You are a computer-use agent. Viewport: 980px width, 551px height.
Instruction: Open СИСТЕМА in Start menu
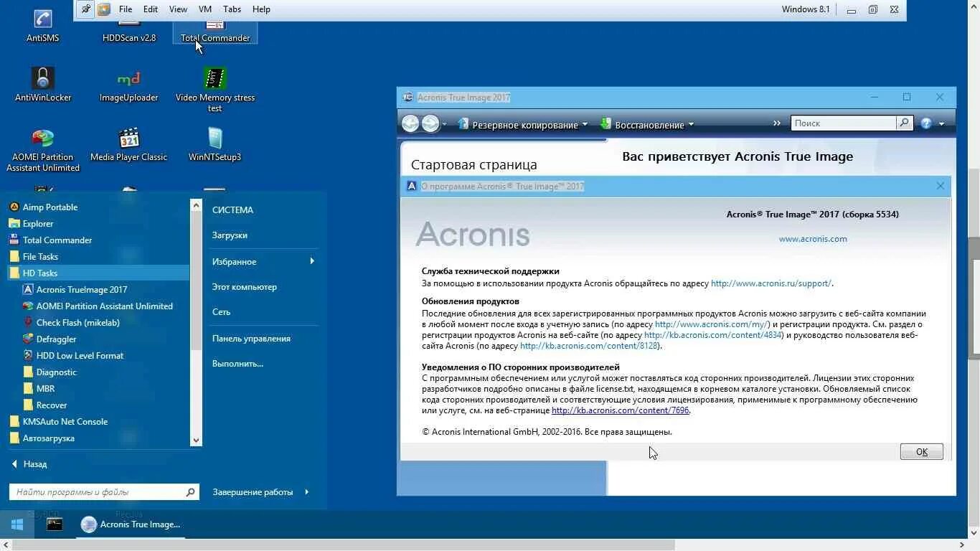coord(232,210)
